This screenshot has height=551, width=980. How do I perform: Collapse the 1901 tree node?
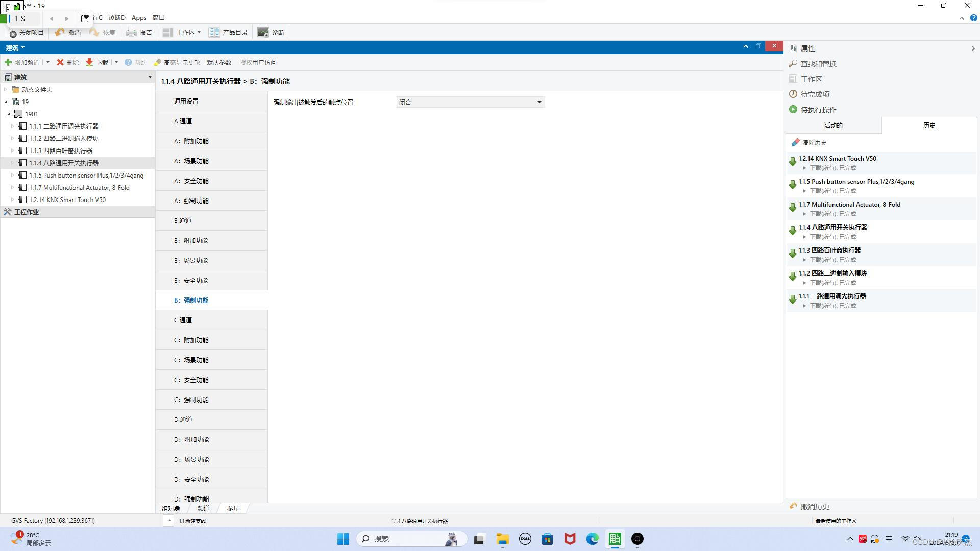click(x=9, y=114)
